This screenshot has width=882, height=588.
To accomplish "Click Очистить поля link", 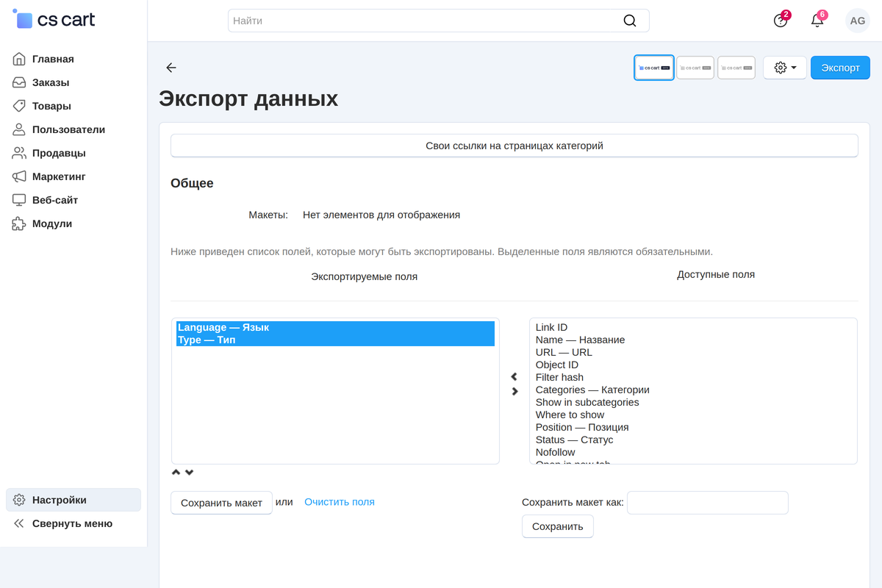I will [340, 502].
